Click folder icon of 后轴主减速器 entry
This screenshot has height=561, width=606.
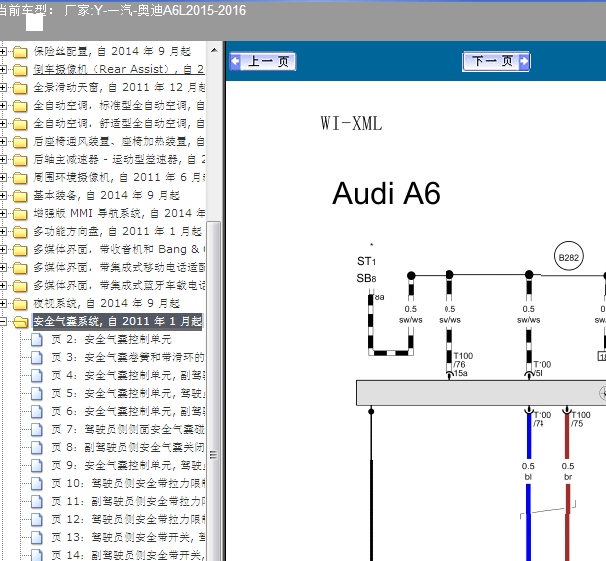click(x=20, y=160)
